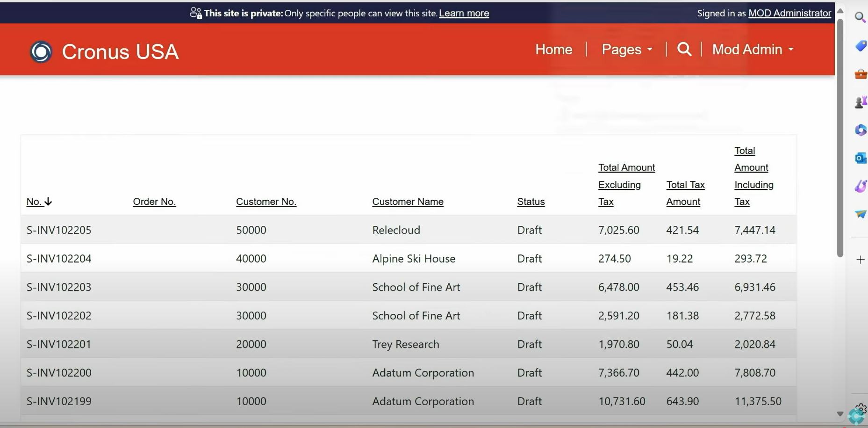Sort by the Status column header
This screenshot has width=868, height=428.
pos(531,202)
